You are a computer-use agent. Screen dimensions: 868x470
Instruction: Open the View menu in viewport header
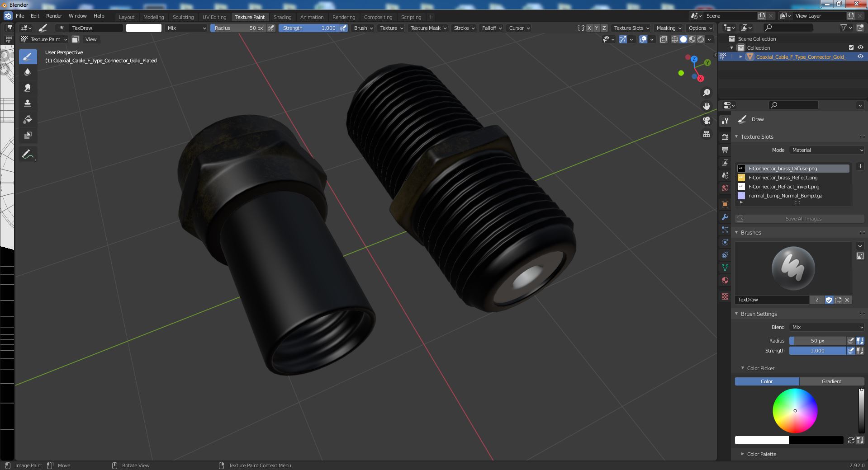[x=91, y=39]
